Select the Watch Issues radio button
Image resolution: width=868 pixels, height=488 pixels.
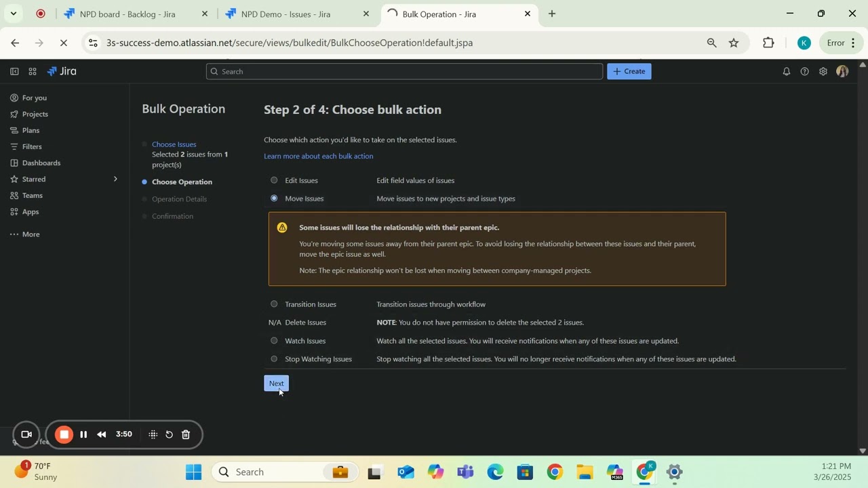click(274, 341)
